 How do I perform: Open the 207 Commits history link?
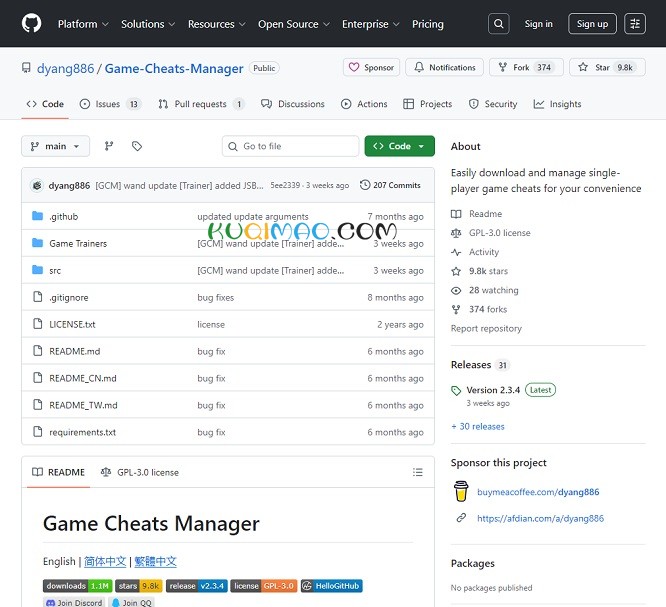(x=390, y=185)
